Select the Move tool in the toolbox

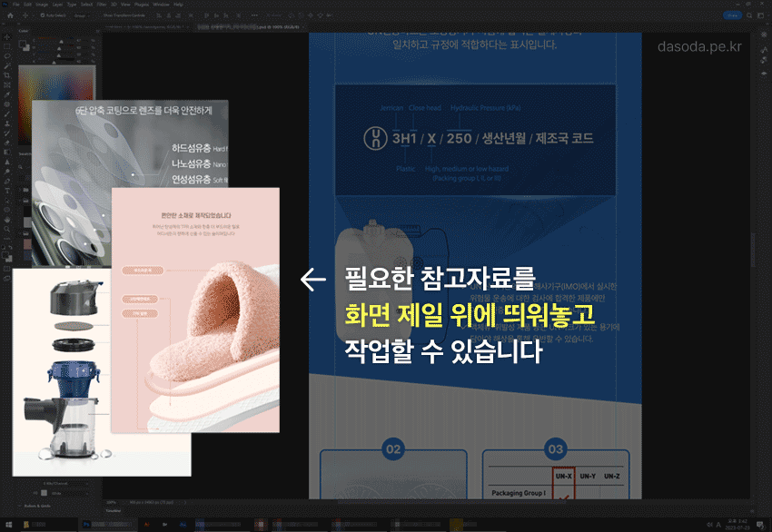point(7,37)
